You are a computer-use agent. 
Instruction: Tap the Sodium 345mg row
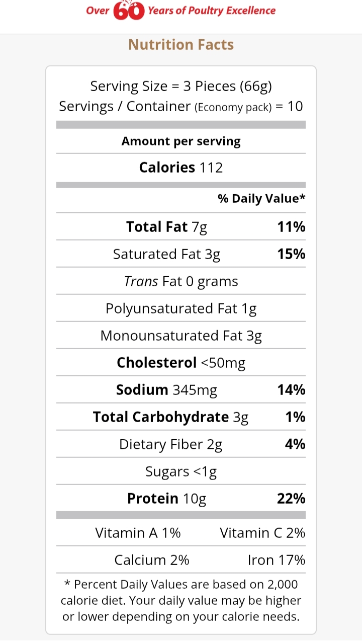point(181,390)
